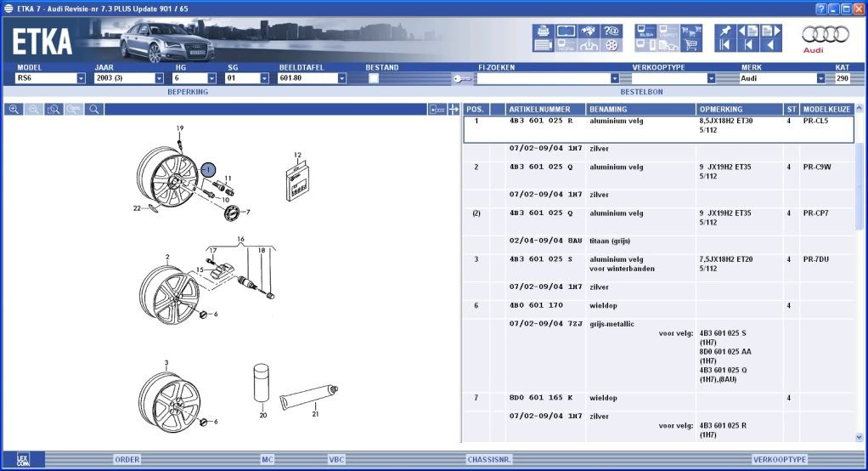Click the arrow-to-bar expand panel icon
The image size is (868, 471).
[x=454, y=109]
